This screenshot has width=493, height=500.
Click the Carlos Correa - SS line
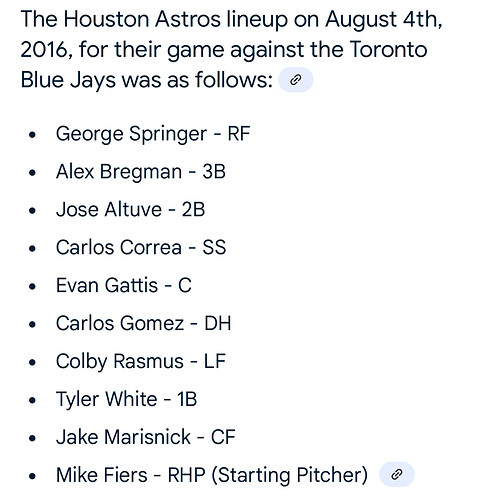point(141,248)
